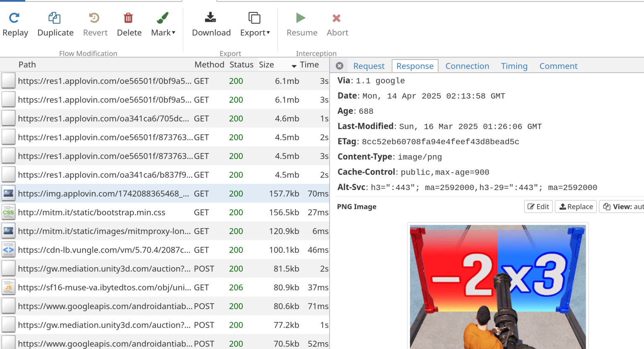Click the Edit response button
This screenshot has width=644, height=349.
point(538,206)
